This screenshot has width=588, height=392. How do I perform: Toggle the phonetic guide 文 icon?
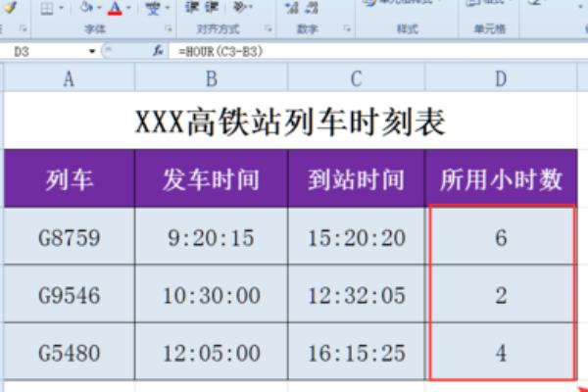tap(153, 8)
